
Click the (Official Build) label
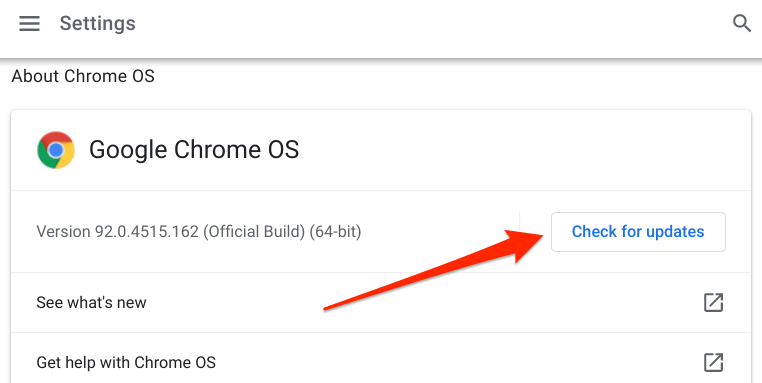(254, 231)
